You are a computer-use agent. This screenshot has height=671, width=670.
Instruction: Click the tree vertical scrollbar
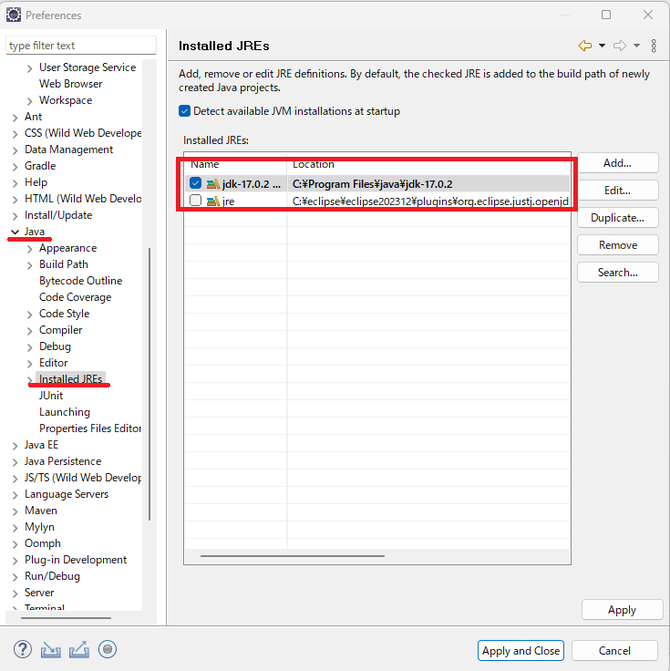pyautogui.click(x=149, y=383)
